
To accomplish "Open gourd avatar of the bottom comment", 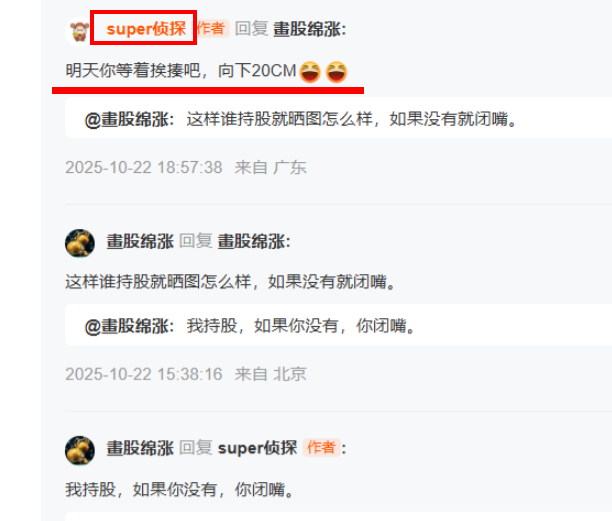I will 80,450.
